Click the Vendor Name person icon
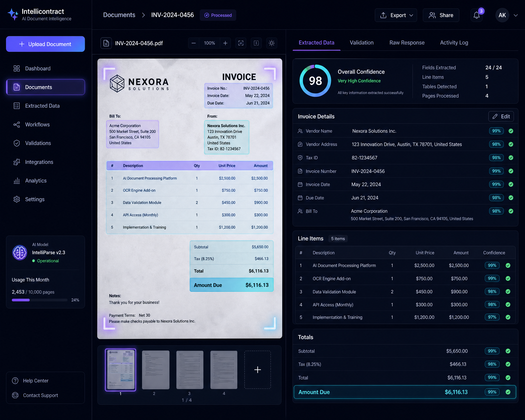This screenshot has height=420, width=525. pyautogui.click(x=300, y=131)
